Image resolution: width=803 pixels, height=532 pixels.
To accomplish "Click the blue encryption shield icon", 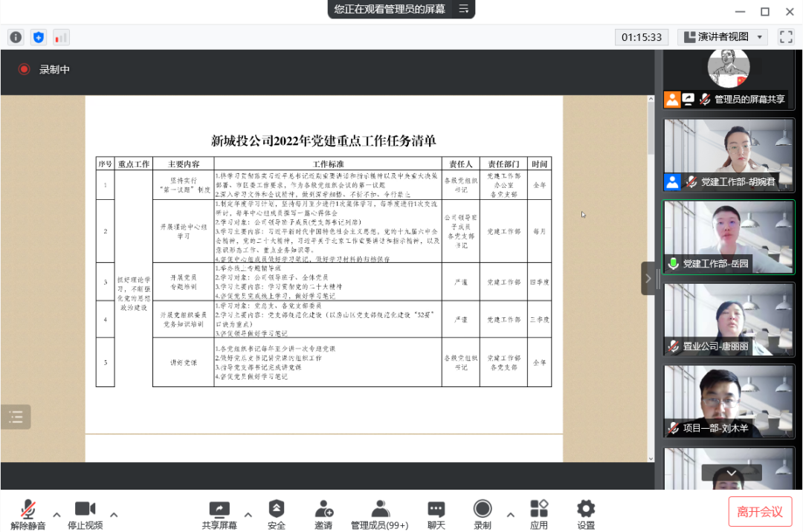I will coord(39,36).
